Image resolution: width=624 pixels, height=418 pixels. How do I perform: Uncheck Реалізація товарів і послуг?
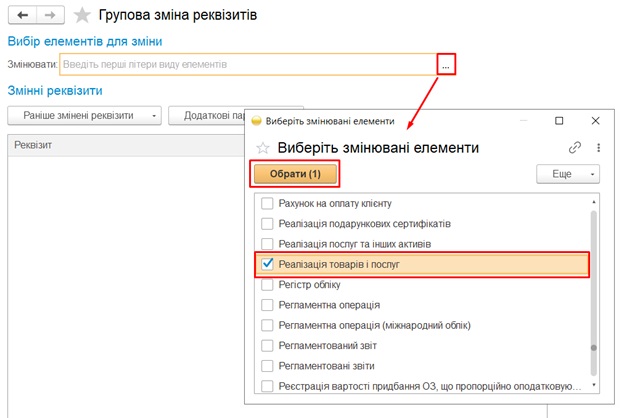pyautogui.click(x=267, y=264)
